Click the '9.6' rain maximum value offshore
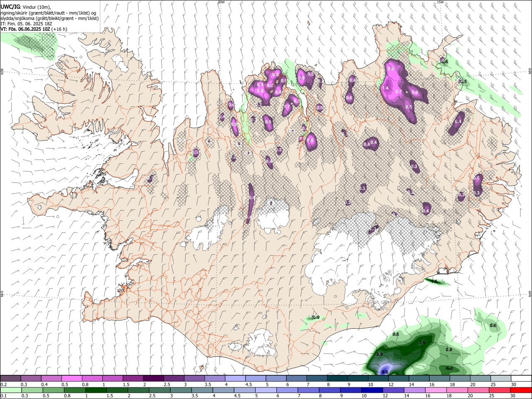 coord(384,372)
